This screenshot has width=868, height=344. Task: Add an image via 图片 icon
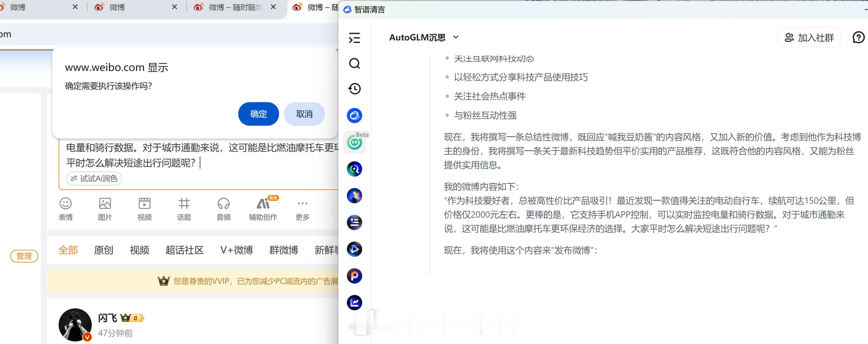(105, 209)
